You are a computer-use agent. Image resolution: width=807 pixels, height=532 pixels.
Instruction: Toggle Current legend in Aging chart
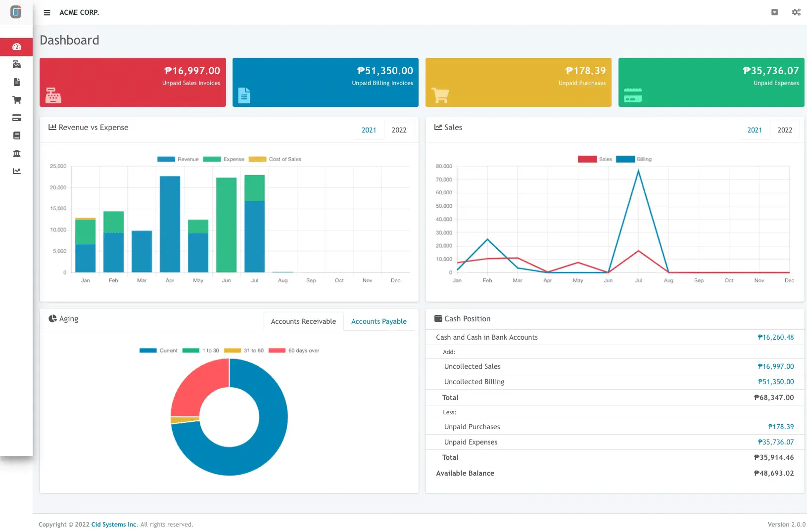(158, 351)
